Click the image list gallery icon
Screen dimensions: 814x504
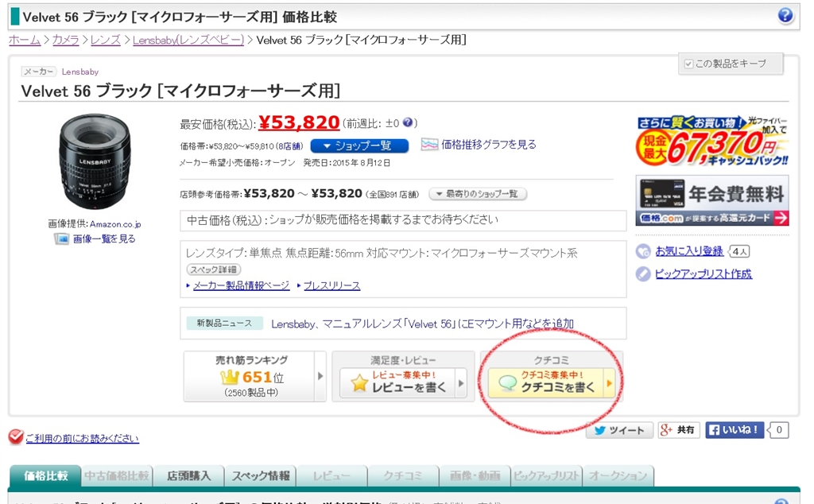62,238
